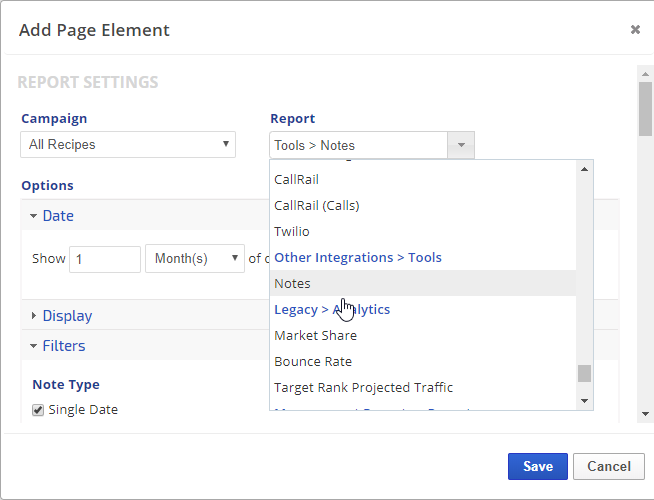The height and width of the screenshot is (500, 654).
Task: Pick the Notes report option
Action: click(x=292, y=284)
